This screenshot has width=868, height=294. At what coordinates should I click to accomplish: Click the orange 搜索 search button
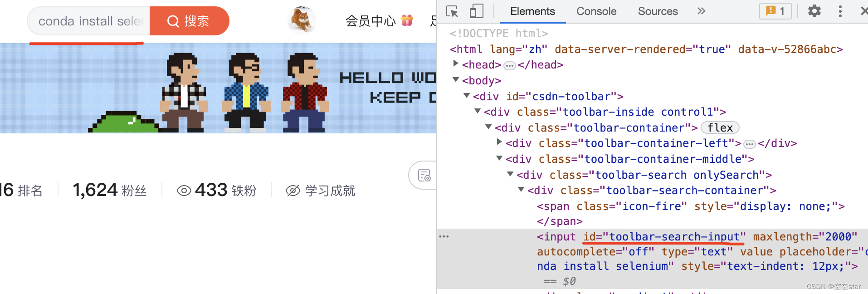tap(189, 21)
